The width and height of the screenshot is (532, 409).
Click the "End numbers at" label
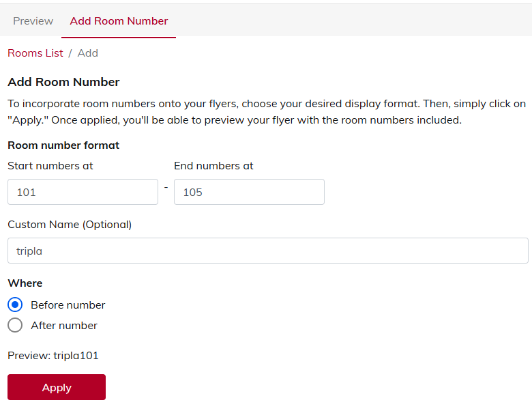coord(213,166)
